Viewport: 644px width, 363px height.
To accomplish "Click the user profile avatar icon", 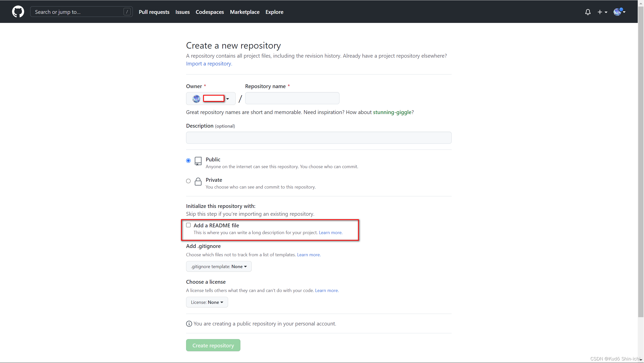I will coord(617,12).
